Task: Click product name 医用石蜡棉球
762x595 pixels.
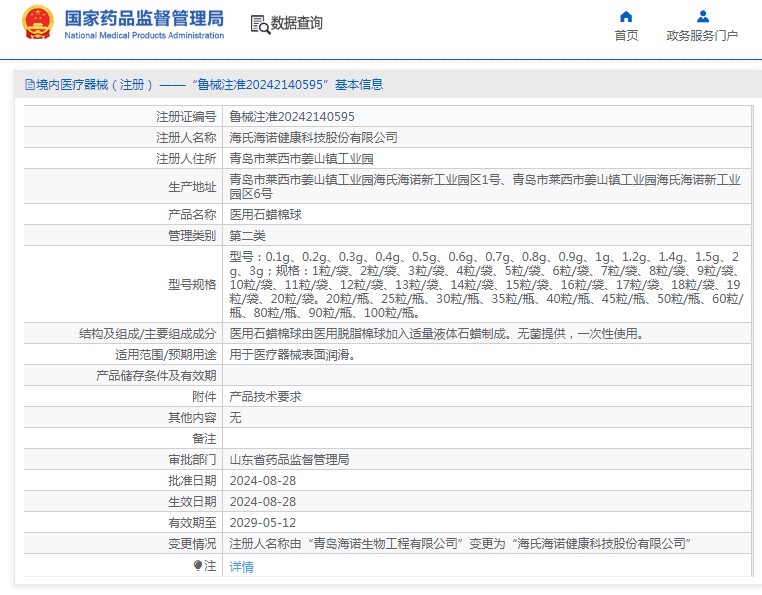Action: tap(265, 214)
